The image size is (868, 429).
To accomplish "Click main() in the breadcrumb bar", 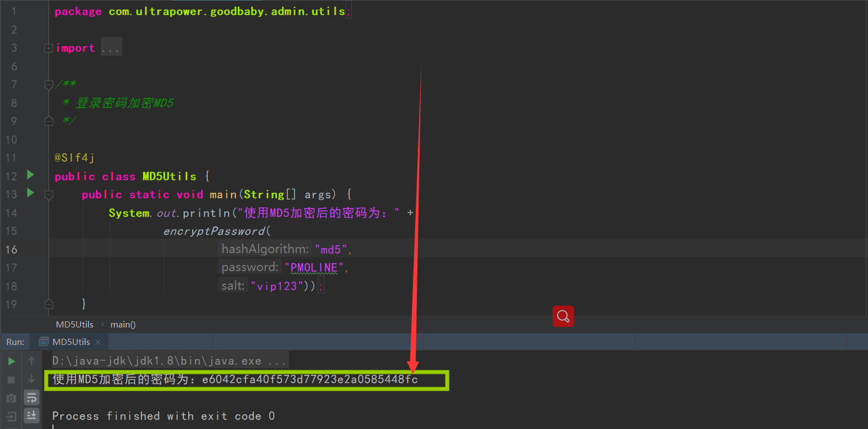I will [x=123, y=324].
